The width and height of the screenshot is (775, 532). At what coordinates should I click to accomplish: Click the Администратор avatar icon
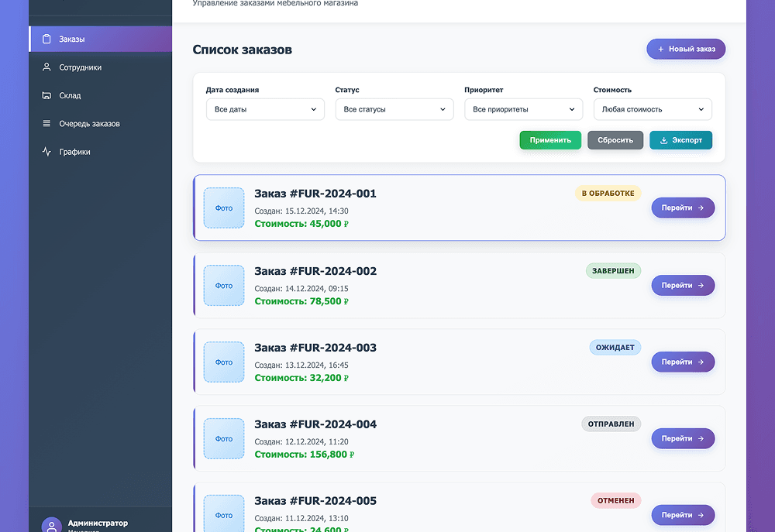point(52,526)
